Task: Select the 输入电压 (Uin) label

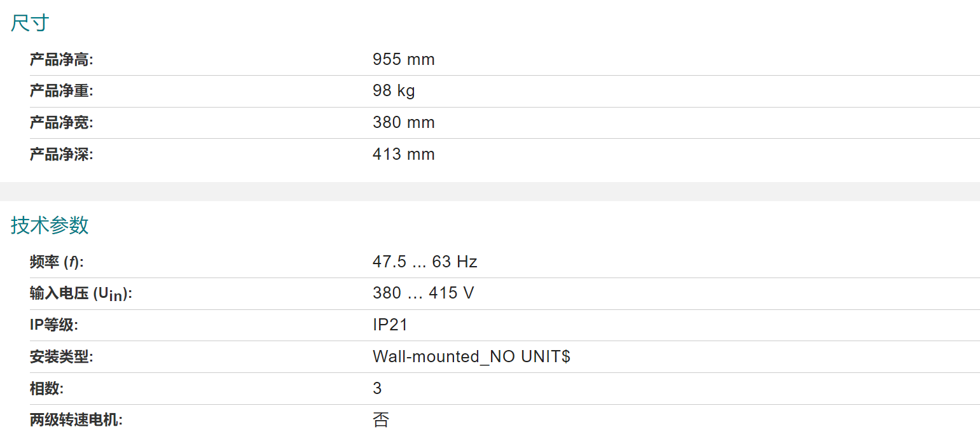Action: point(81,293)
